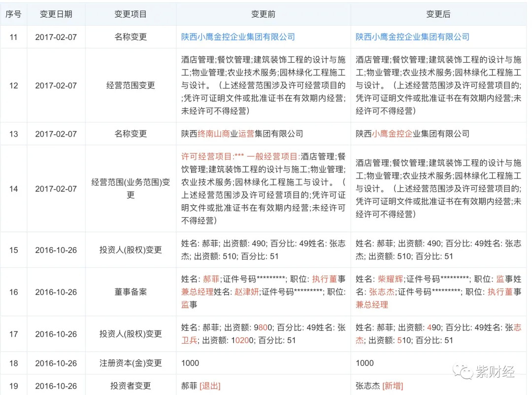Click row 15 变更后 investor details
Viewport: 532px width, 395px height.
(438, 250)
